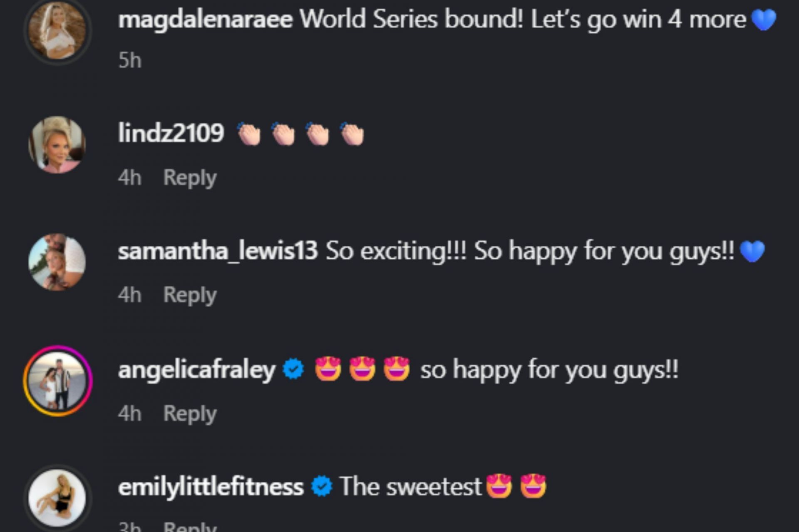799x532 pixels.
Task: Click the 4h timestamp under lindz2109's comment
Action: tap(130, 178)
